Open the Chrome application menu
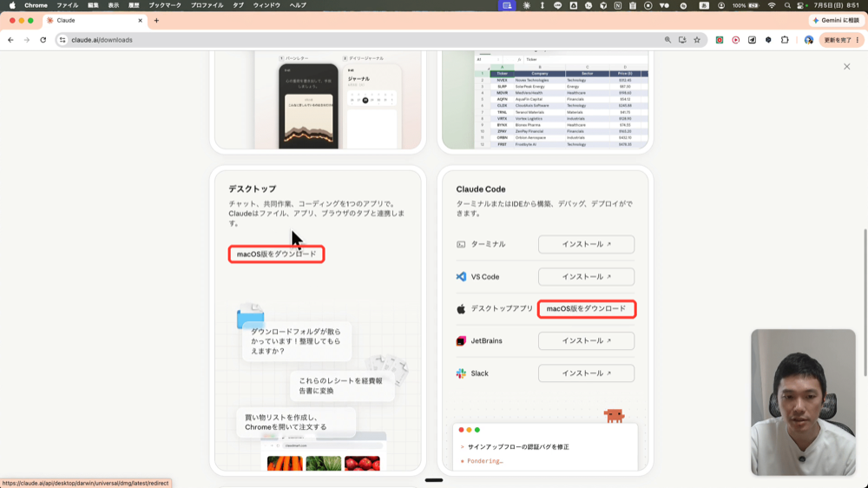The image size is (868, 488). point(36,5)
